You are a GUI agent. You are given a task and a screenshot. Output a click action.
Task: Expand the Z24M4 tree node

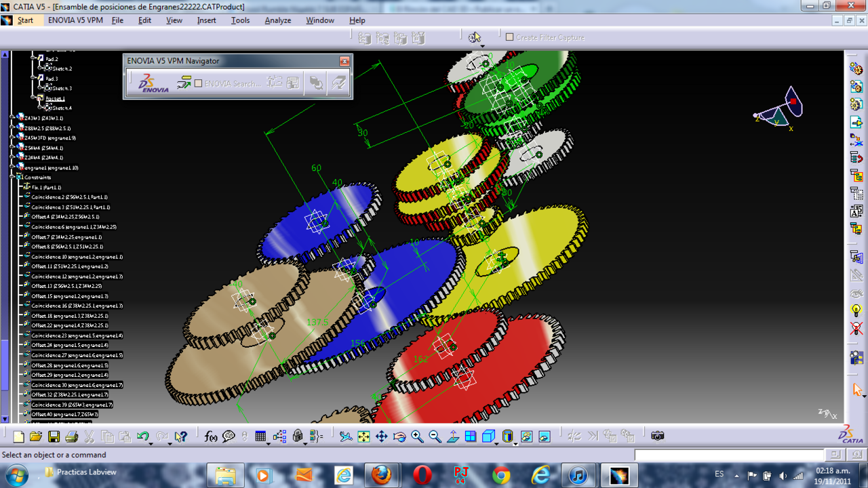coord(12,157)
